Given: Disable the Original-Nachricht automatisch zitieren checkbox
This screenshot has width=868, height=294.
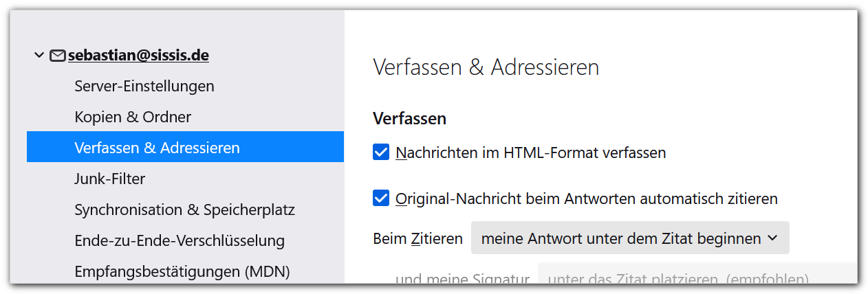Looking at the screenshot, I should (381, 199).
